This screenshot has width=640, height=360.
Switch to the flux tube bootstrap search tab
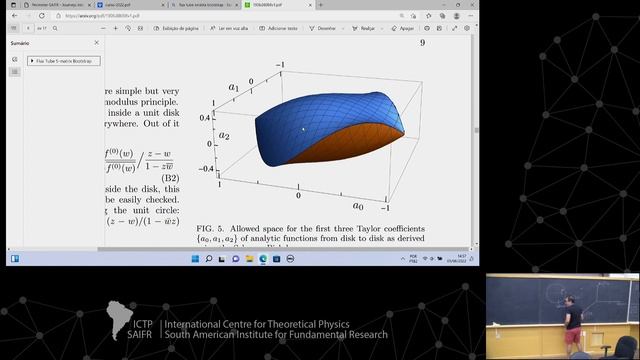tap(204, 5)
